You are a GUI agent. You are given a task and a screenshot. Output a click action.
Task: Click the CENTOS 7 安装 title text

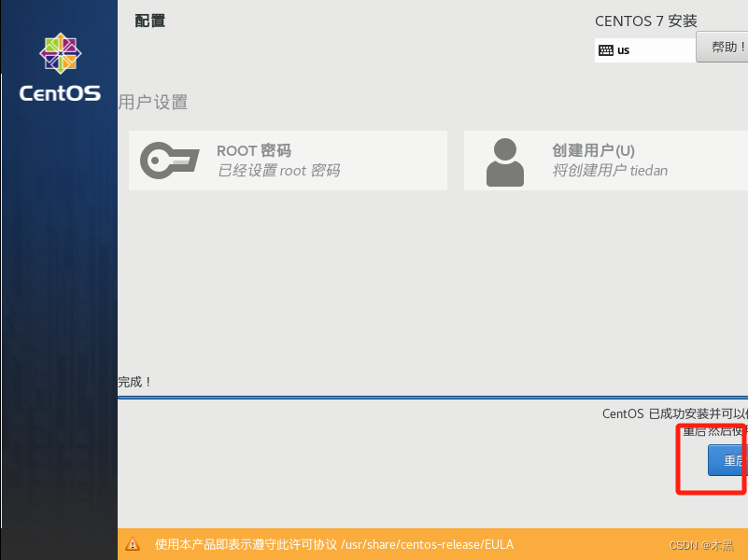click(646, 21)
